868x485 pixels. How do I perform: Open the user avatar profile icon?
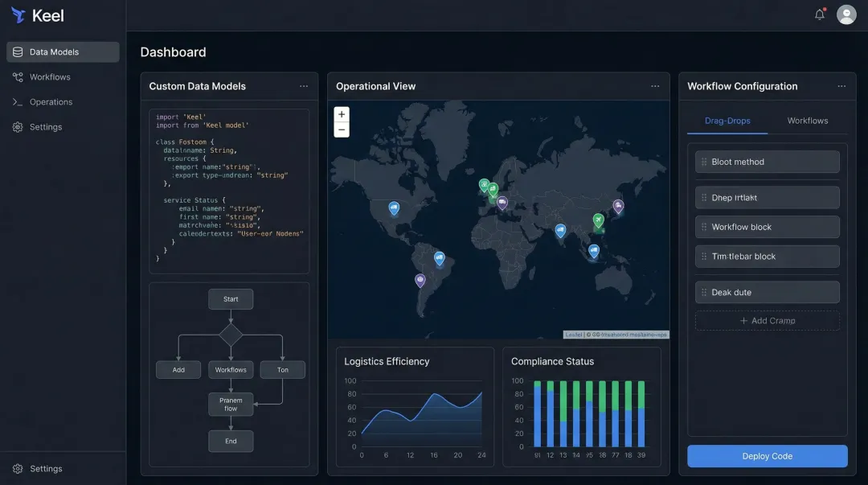click(845, 14)
